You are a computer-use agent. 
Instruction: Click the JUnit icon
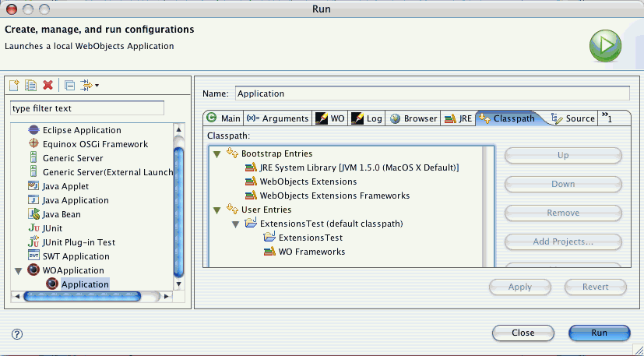coord(33,228)
